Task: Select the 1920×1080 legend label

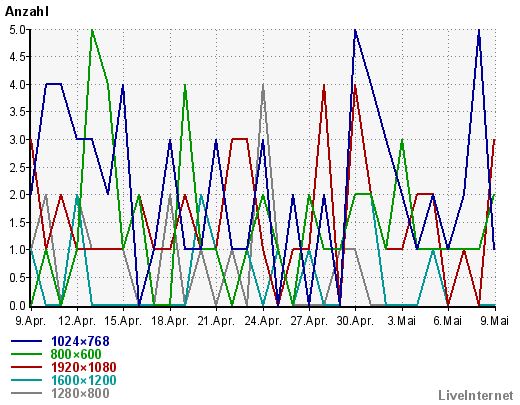Action: coord(84,367)
